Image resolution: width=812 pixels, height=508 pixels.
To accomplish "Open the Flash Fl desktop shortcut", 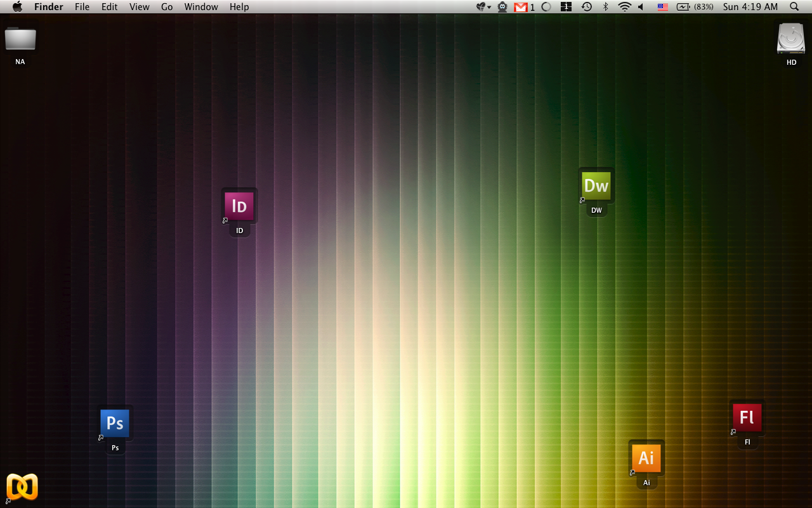I will 747,417.
